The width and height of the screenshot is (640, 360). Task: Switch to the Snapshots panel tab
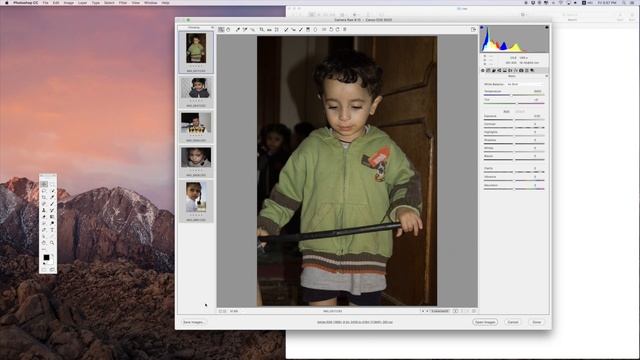pos(532,70)
